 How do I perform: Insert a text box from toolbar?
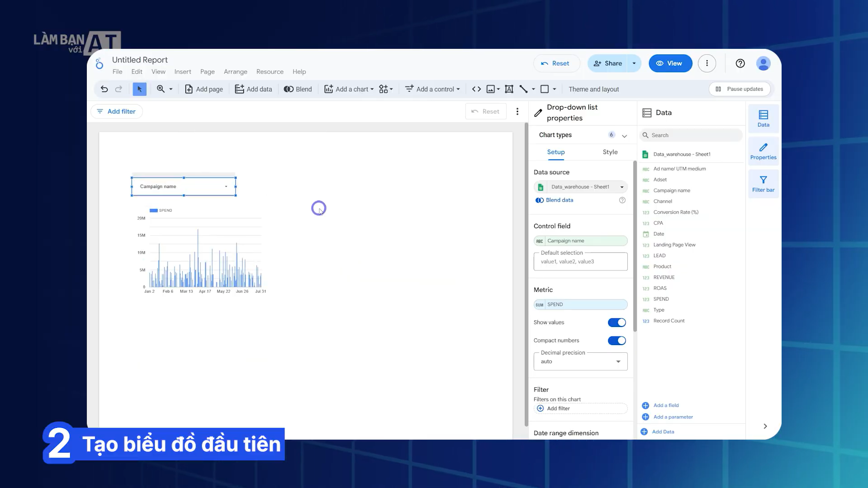pos(509,89)
